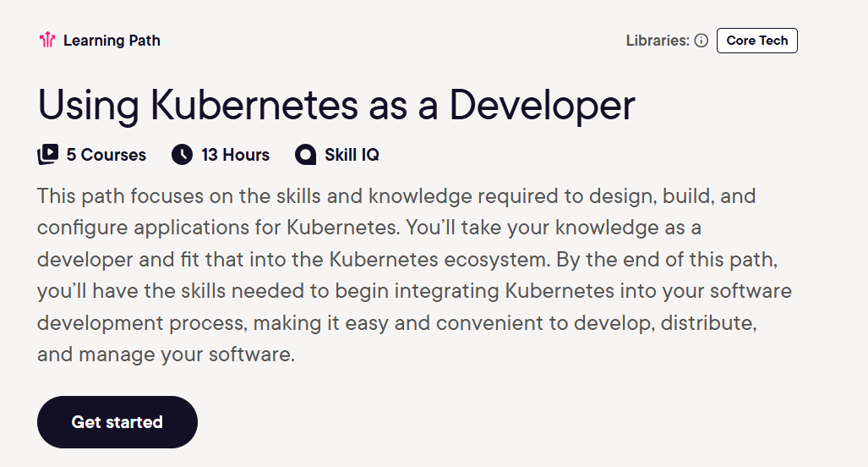Start the path with Get started button

pos(117,422)
